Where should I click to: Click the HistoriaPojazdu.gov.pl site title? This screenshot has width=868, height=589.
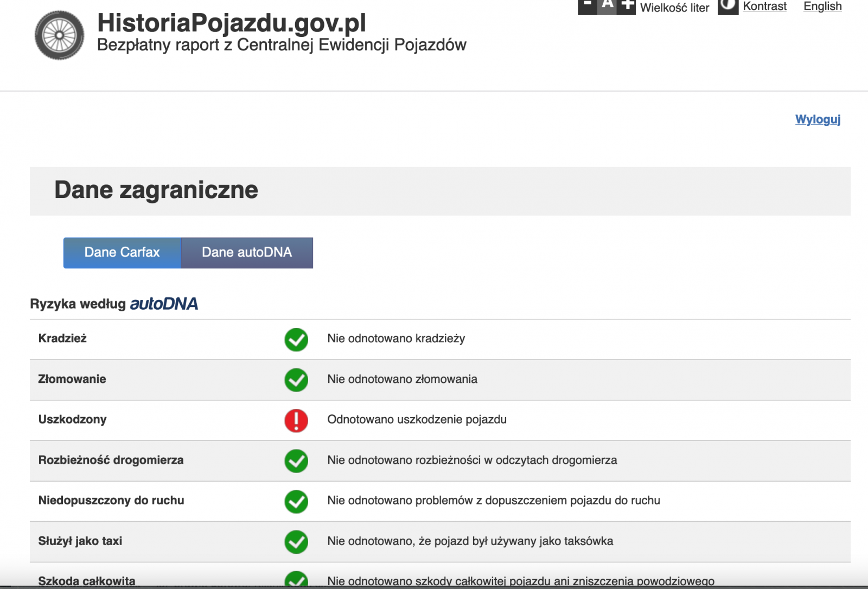pyautogui.click(x=232, y=23)
